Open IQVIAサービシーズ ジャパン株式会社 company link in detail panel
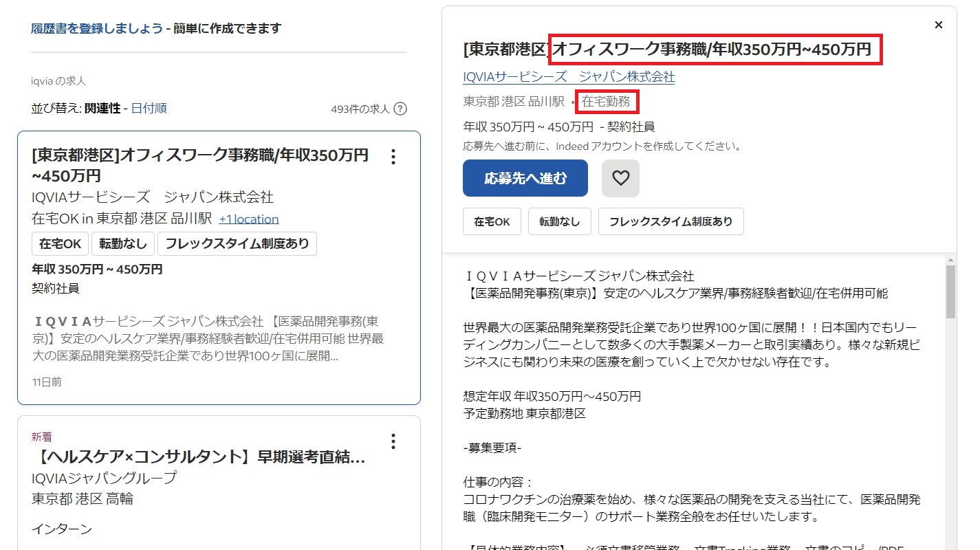 pyautogui.click(x=569, y=76)
